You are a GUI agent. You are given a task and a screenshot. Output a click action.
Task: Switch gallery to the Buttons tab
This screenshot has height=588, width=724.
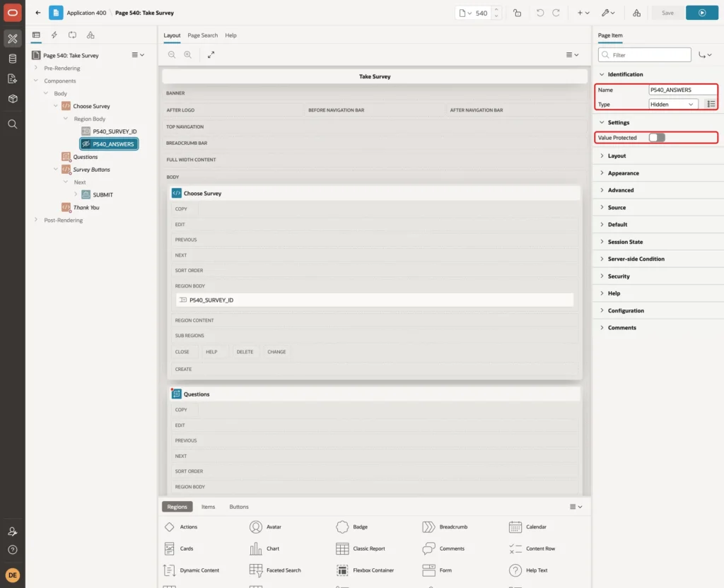coord(239,507)
